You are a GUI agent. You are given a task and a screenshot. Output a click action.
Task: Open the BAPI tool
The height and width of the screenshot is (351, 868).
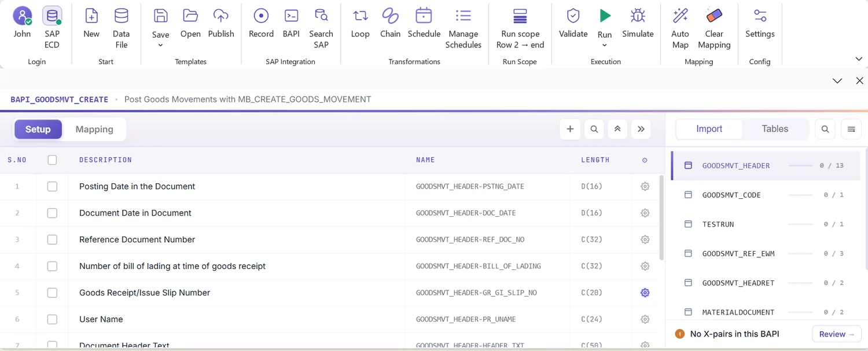click(x=291, y=23)
